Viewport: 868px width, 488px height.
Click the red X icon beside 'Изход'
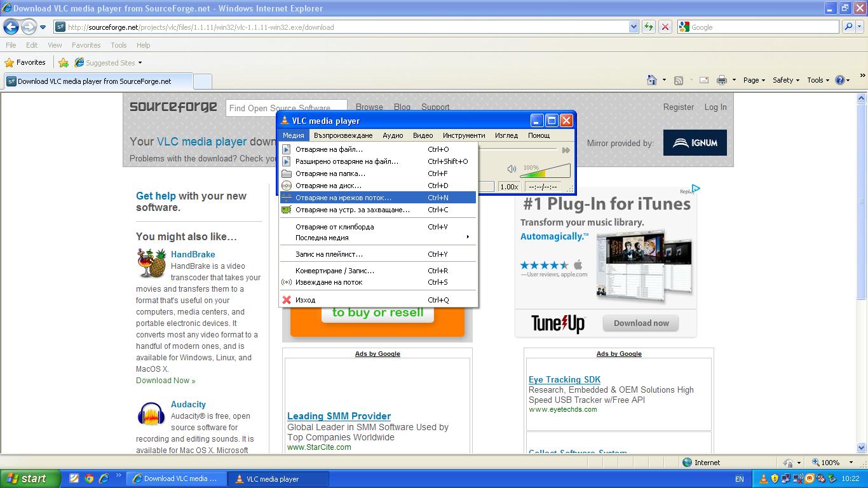[x=287, y=300]
